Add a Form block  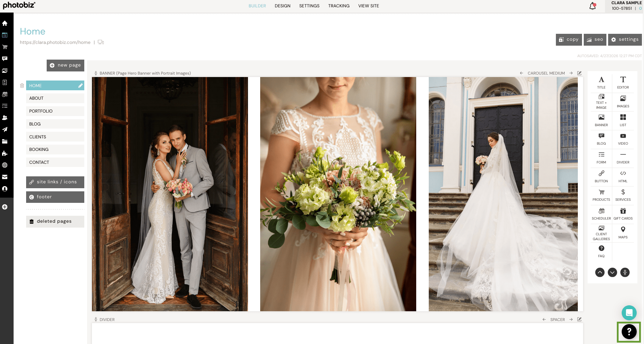(601, 158)
